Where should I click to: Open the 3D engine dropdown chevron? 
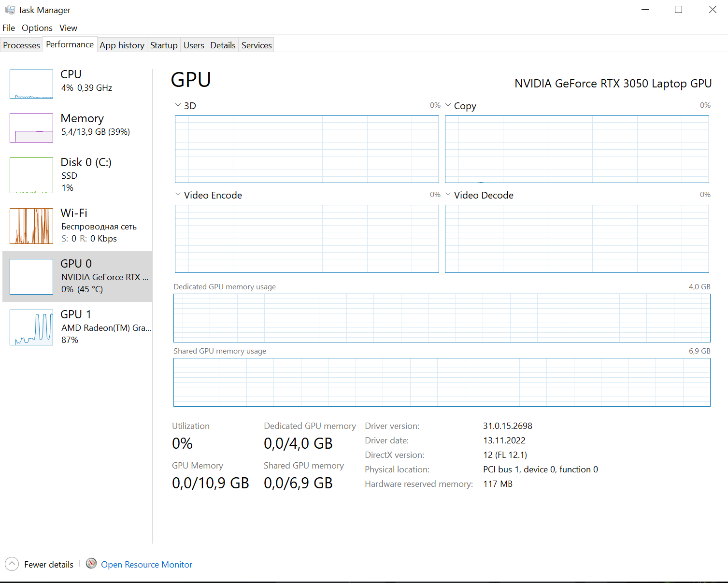click(178, 105)
